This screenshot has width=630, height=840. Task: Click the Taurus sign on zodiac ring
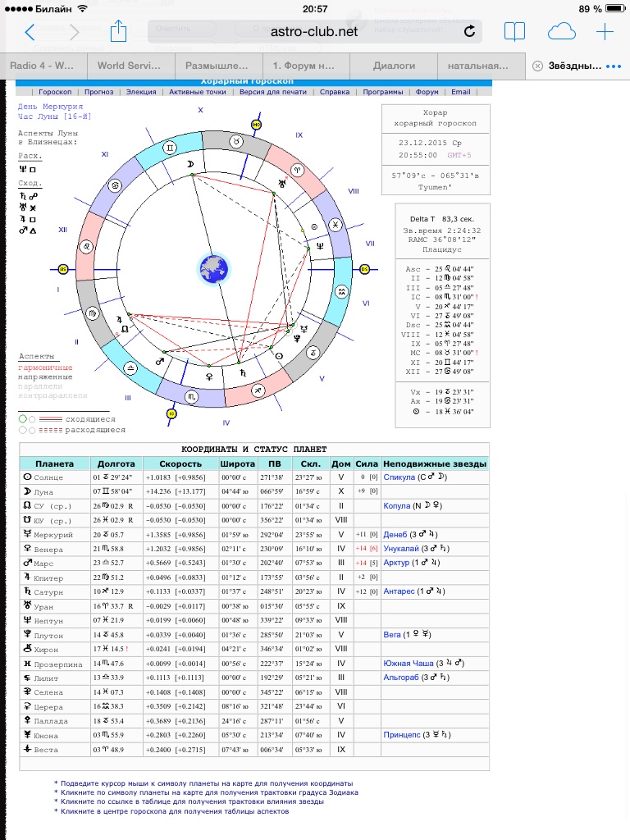[236, 141]
